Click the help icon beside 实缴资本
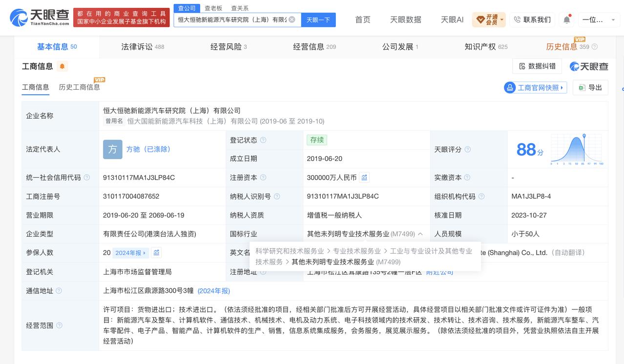The image size is (624, 364). 467,178
